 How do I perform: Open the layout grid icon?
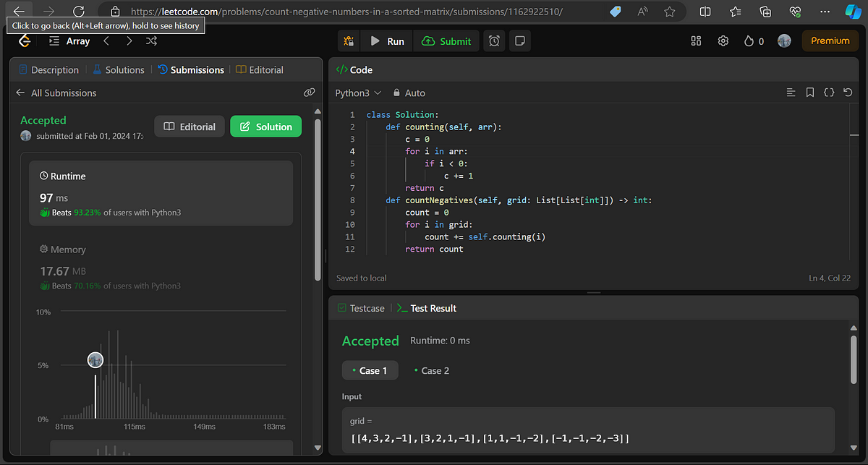(x=697, y=41)
